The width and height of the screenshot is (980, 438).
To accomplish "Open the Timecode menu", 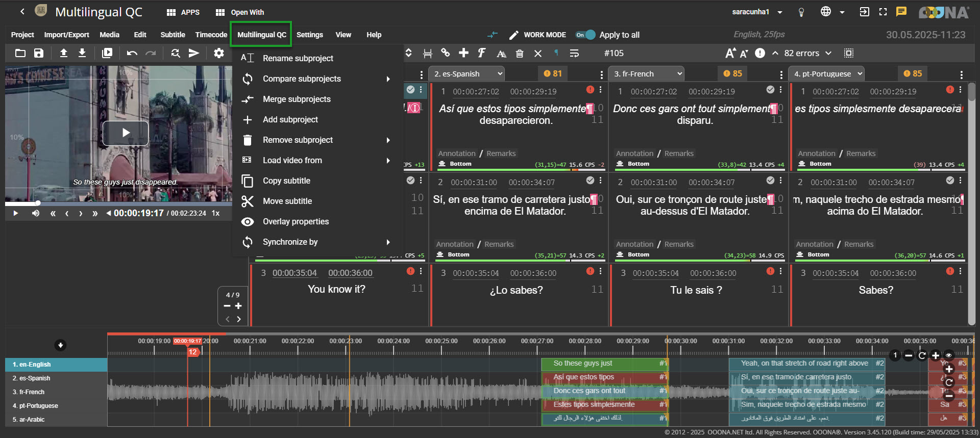I will tap(211, 35).
